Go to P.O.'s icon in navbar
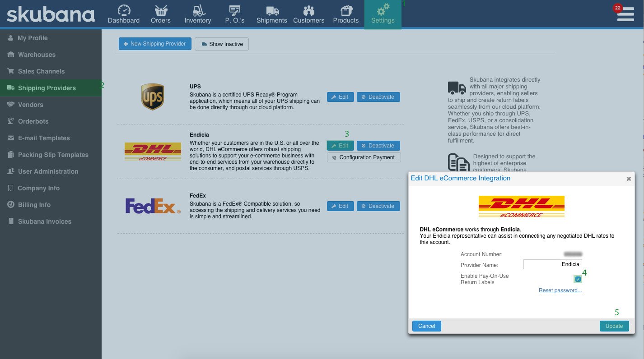The image size is (644, 359). (x=234, y=10)
